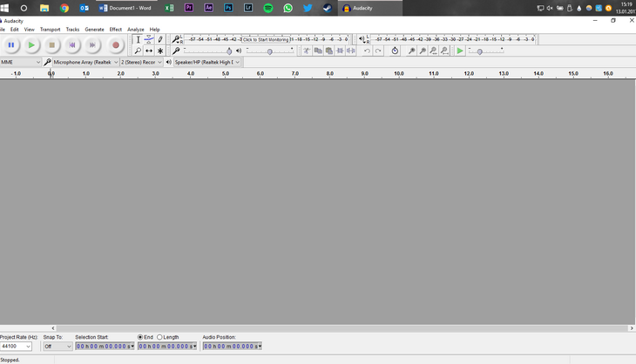The image size is (636, 364).
Task: Click the Copy icon in edit toolbar
Action: click(x=318, y=51)
